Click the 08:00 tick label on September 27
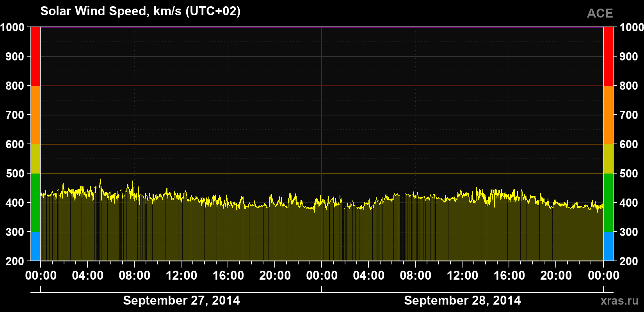This screenshot has width=644, height=312. 135,275
